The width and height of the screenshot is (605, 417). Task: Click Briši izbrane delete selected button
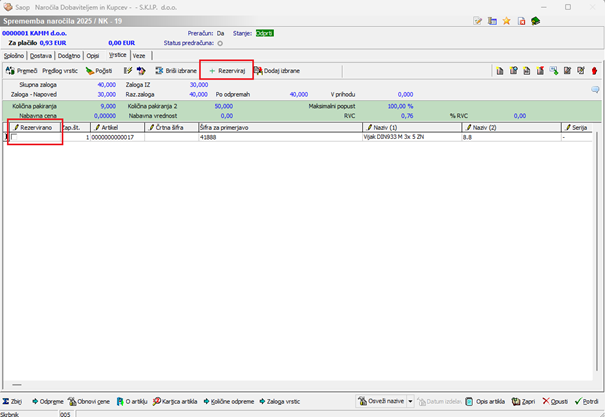coord(176,71)
